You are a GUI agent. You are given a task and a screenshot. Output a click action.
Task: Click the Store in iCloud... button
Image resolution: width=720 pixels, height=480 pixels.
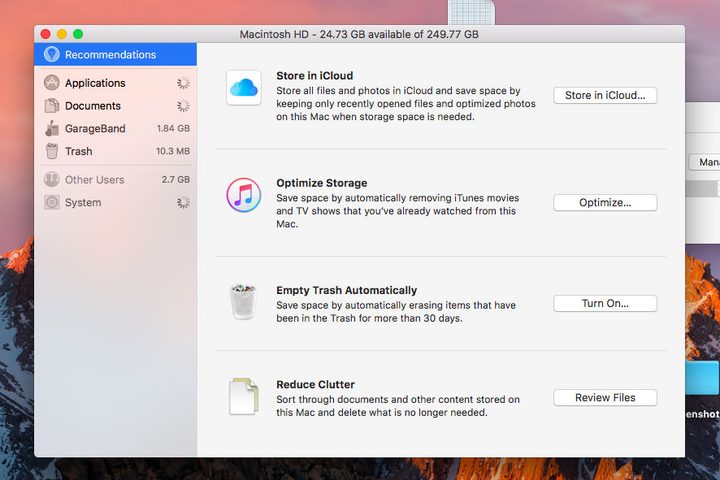coord(605,96)
